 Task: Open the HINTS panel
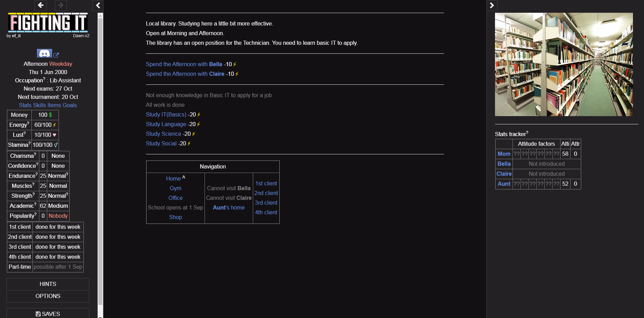tap(48, 284)
